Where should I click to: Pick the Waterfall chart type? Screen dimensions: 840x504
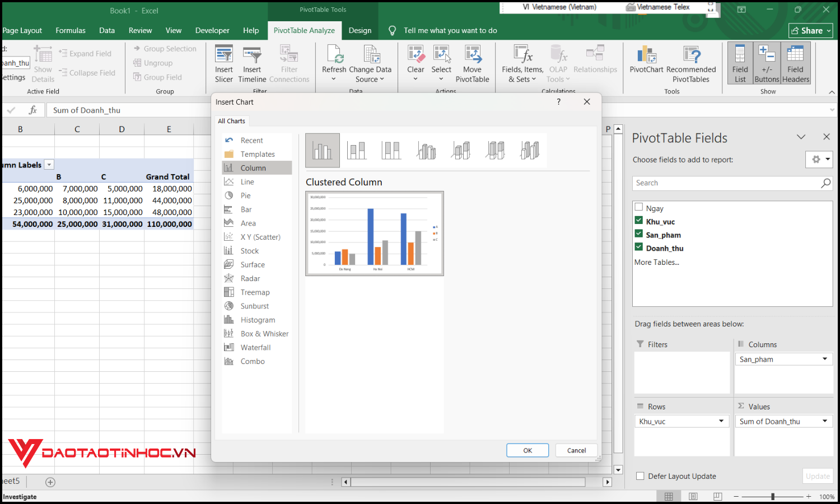tap(254, 347)
